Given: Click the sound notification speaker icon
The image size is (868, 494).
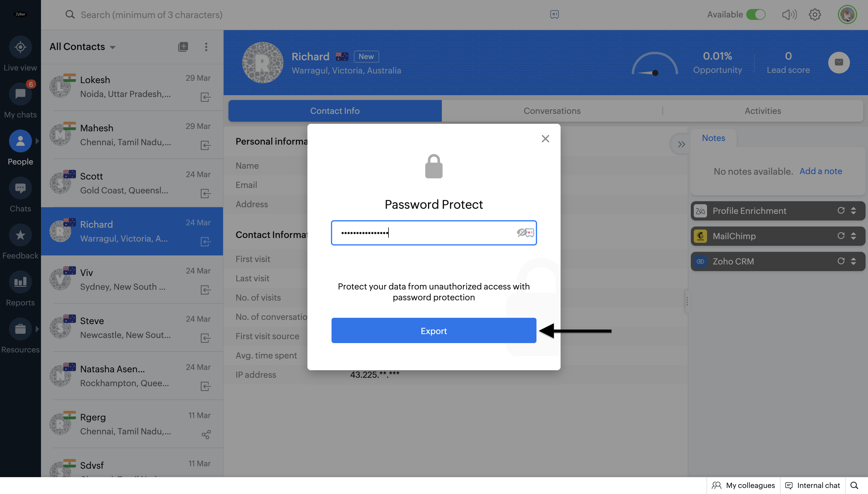Looking at the screenshot, I should [x=789, y=14].
